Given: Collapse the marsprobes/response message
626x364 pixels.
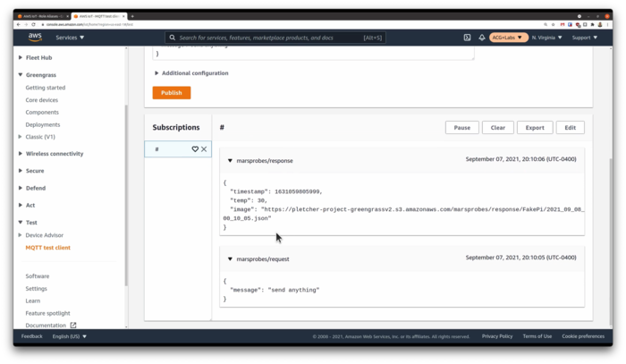Looking at the screenshot, I should tap(230, 160).
